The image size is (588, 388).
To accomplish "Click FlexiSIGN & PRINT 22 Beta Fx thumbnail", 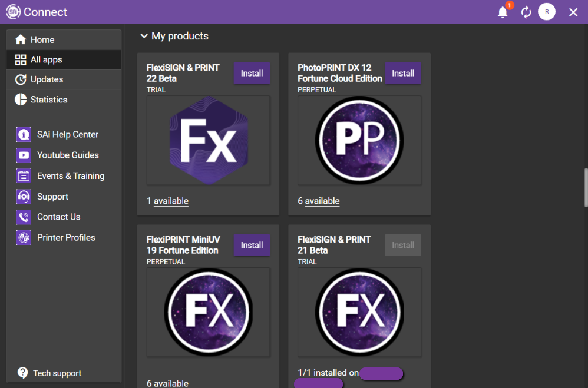I will point(208,140).
